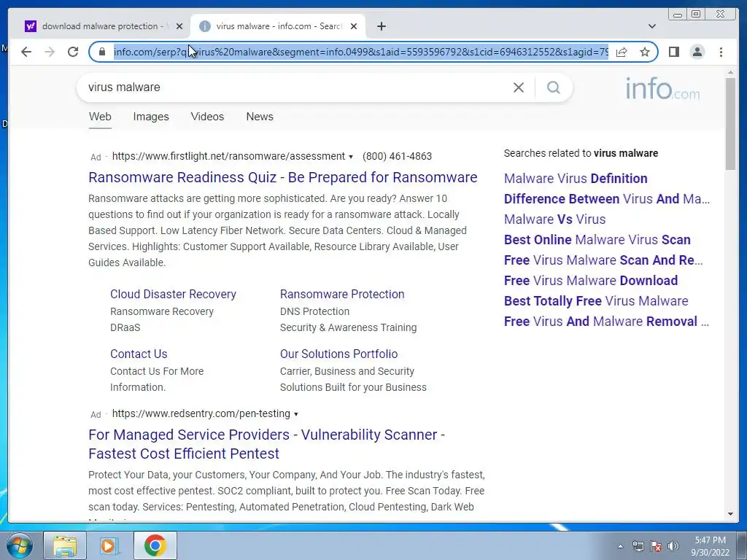Switch to Videos results tab
The width and height of the screenshot is (747, 560).
click(x=207, y=117)
